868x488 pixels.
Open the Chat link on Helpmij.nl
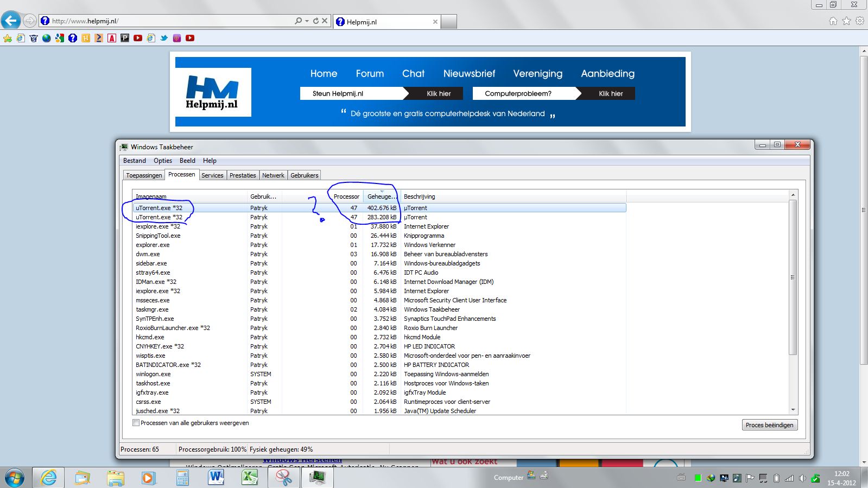413,74
